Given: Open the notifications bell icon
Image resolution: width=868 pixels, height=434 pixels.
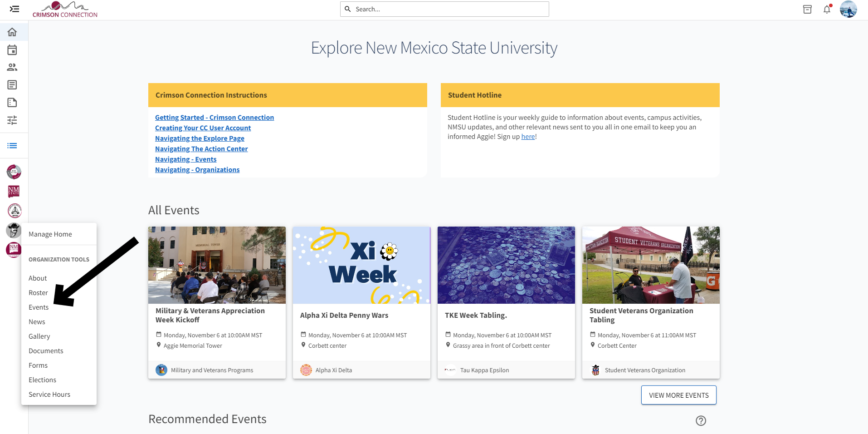Looking at the screenshot, I should [x=826, y=9].
